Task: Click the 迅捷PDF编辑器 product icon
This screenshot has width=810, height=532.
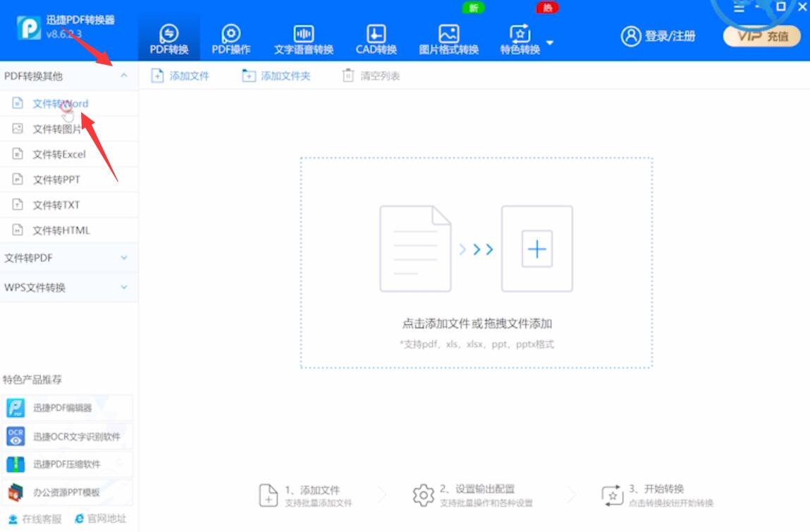Action: point(16,408)
